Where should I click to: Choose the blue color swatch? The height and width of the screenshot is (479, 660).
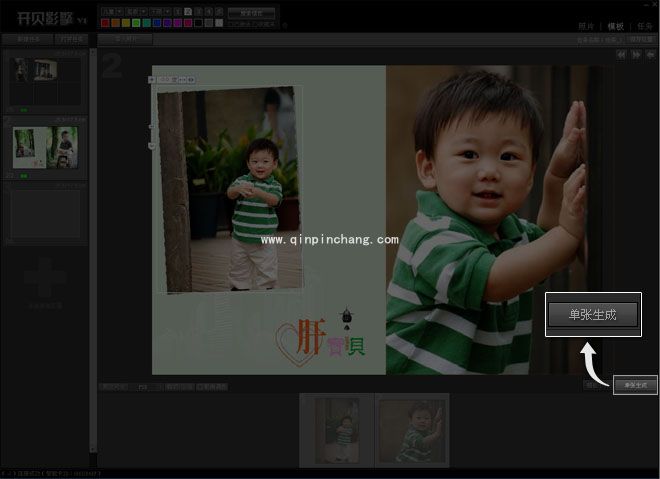(x=159, y=23)
